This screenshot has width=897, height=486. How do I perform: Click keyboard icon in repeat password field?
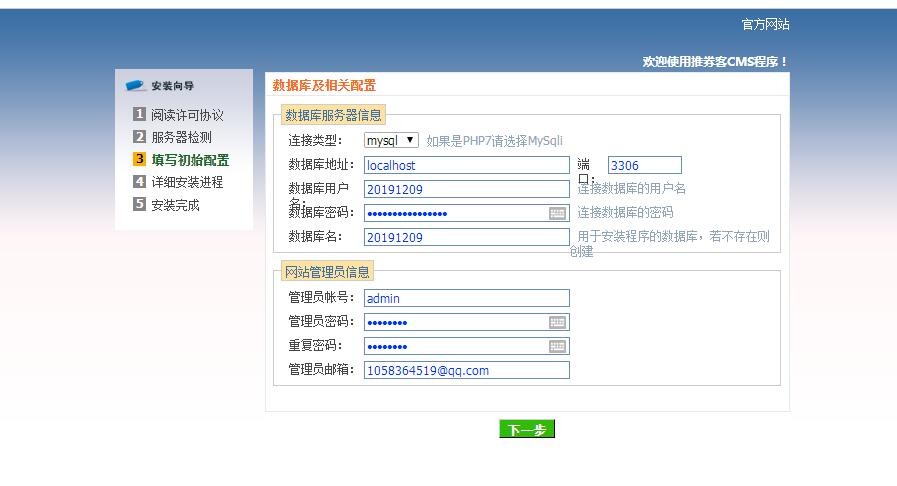[x=557, y=346]
